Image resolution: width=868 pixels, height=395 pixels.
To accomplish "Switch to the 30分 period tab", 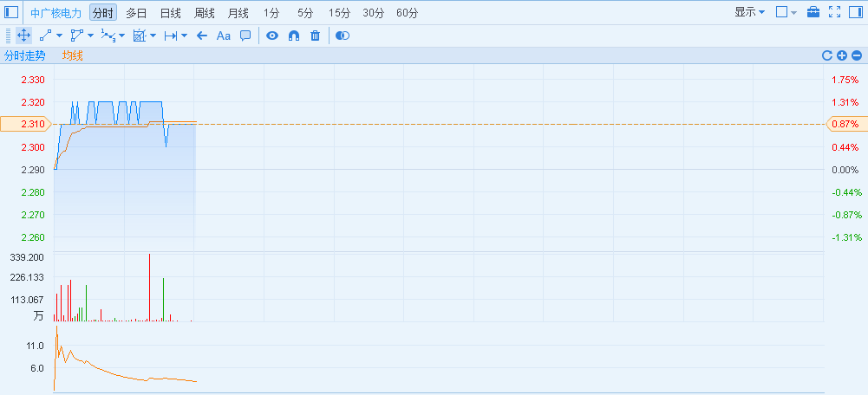I will (373, 13).
